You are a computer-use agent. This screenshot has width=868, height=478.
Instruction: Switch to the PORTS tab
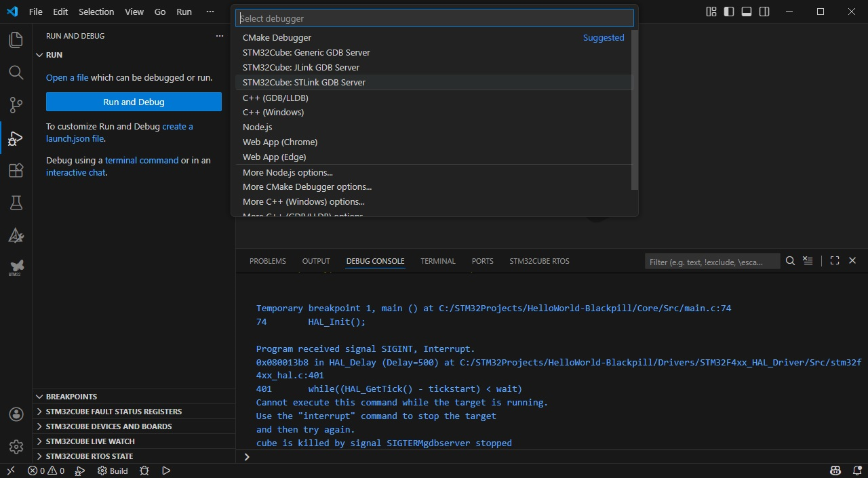coord(483,261)
